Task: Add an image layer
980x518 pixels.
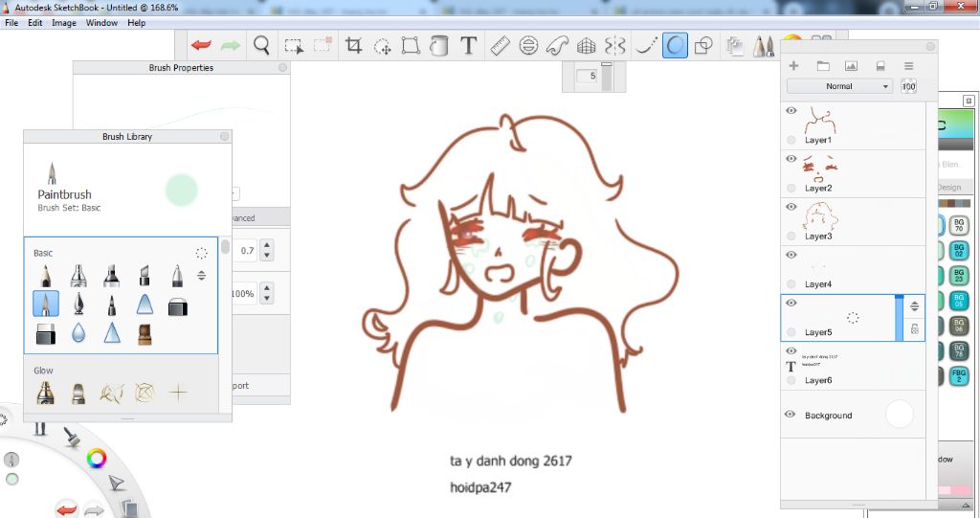Action: point(851,66)
